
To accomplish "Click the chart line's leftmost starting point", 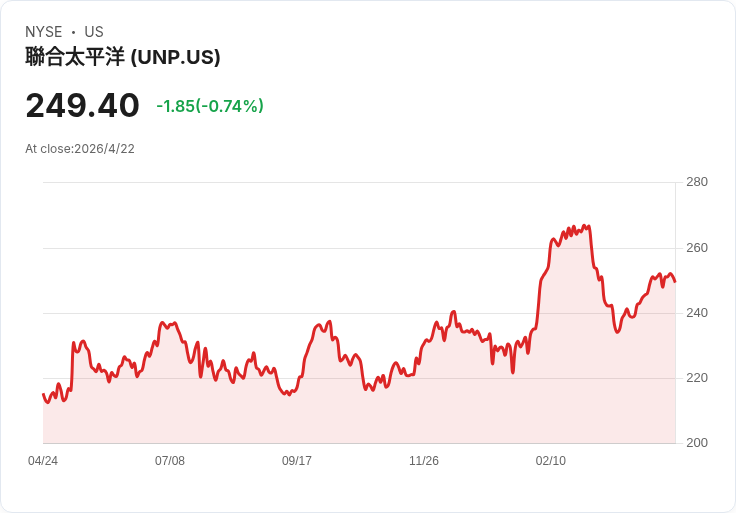I will pos(43,394).
